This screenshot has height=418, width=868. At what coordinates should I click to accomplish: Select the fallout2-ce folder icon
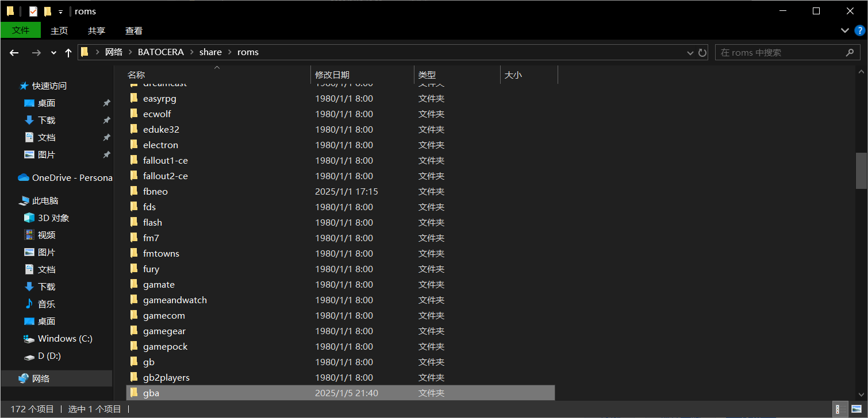[x=134, y=176]
